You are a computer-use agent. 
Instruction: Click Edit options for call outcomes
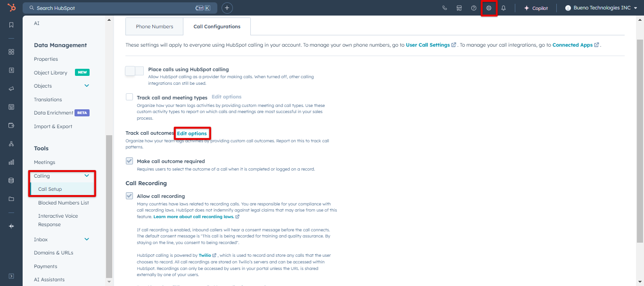[192, 133]
